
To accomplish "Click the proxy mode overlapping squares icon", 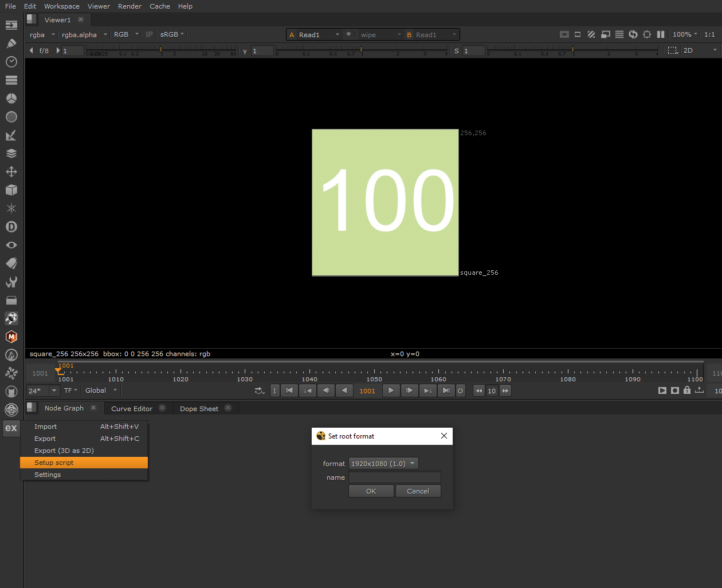I will [606, 34].
